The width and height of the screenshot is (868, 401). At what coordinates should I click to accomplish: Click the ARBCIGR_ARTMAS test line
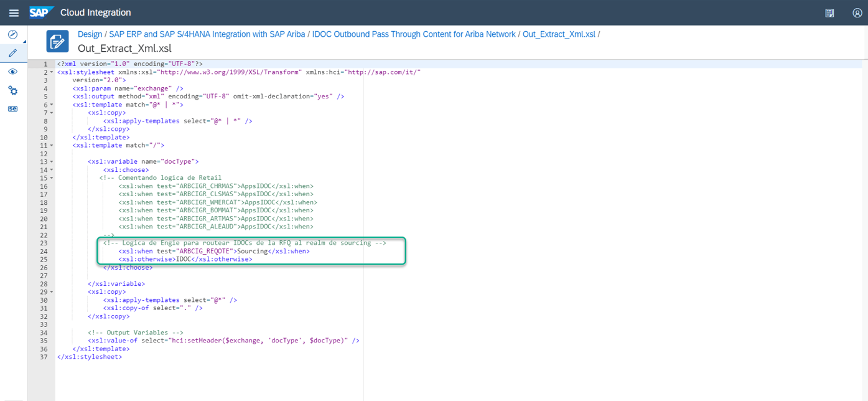[216, 219]
